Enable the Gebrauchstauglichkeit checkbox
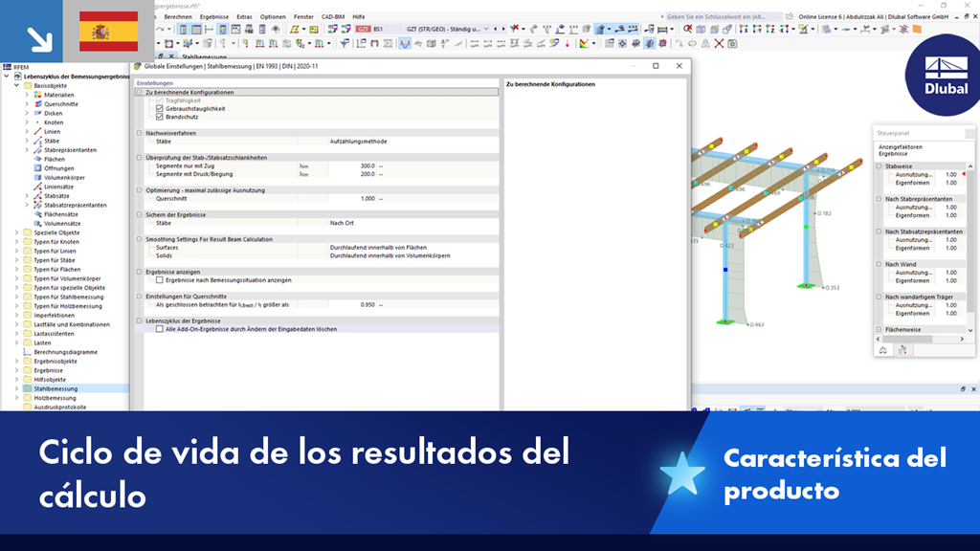 tap(159, 108)
